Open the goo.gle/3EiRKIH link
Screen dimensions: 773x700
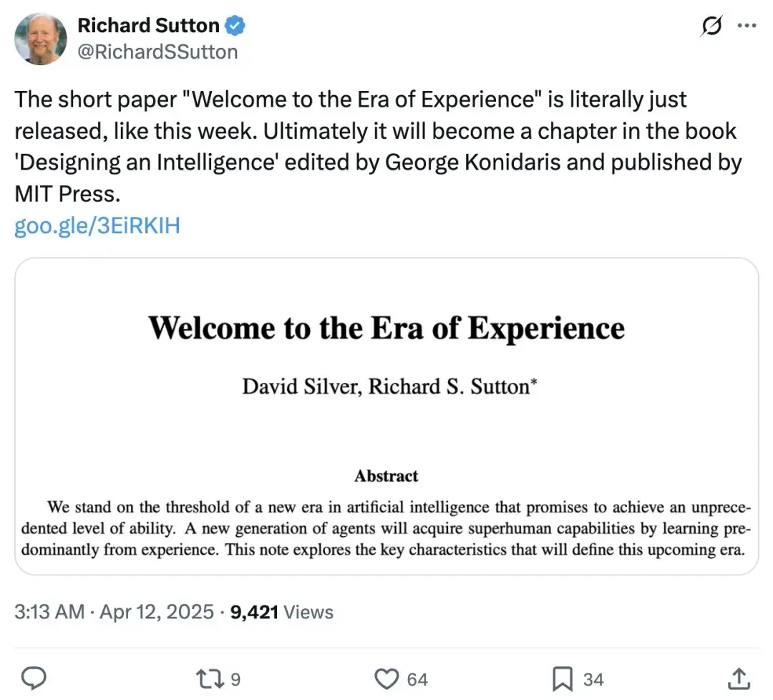click(x=97, y=225)
